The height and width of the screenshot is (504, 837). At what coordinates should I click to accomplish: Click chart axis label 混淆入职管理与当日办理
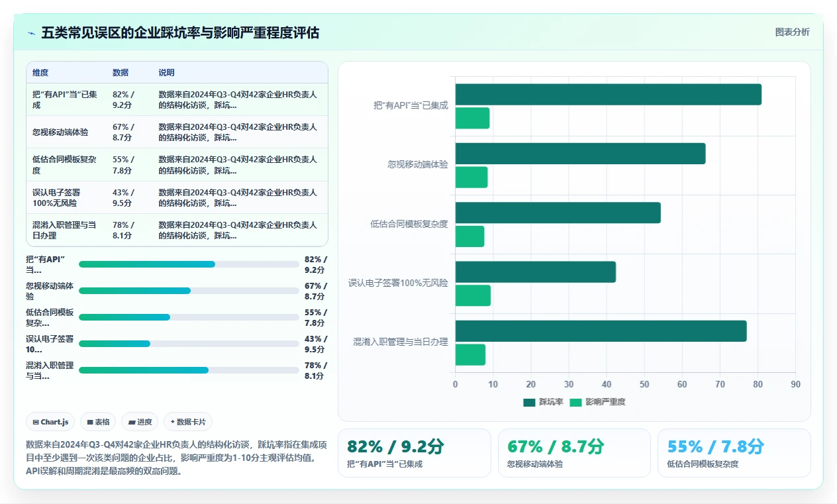401,342
